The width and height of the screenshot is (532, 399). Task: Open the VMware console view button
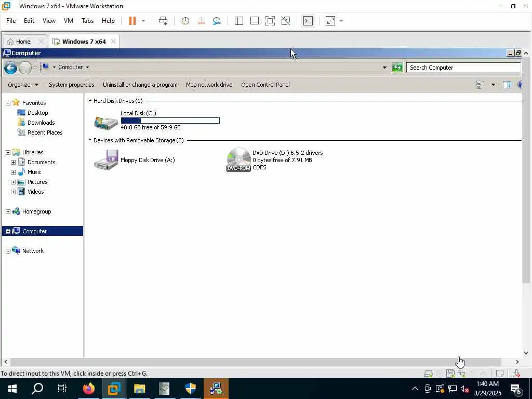click(308, 21)
